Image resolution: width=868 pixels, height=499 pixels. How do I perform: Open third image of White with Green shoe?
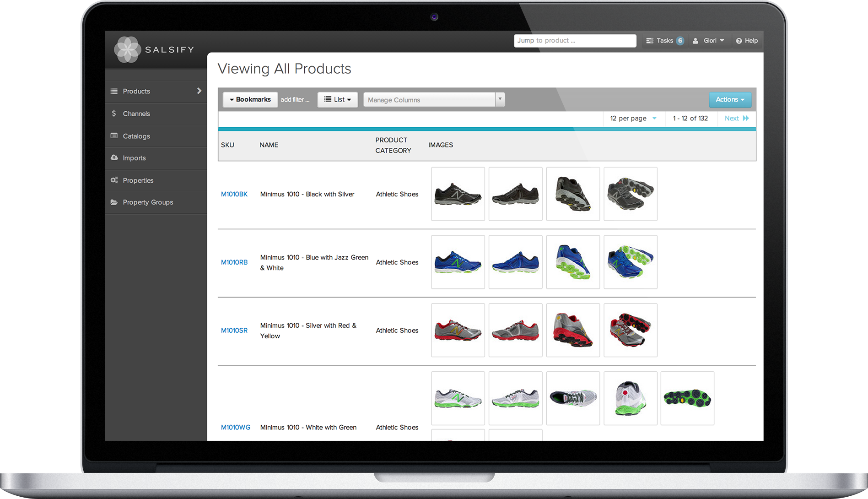pyautogui.click(x=573, y=398)
